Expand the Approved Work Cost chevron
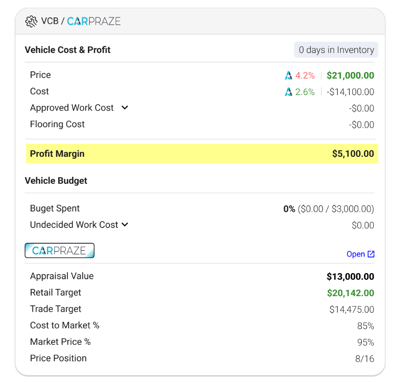The image size is (401, 383). 125,108
